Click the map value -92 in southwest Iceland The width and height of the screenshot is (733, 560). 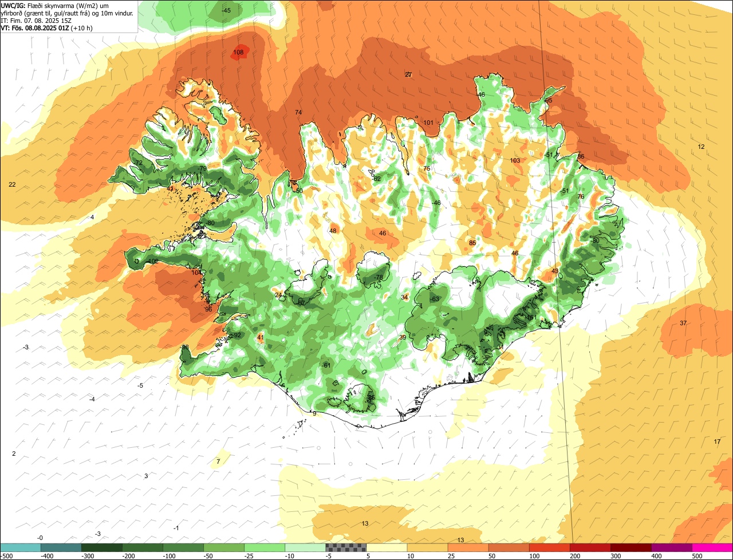pyautogui.click(x=237, y=336)
